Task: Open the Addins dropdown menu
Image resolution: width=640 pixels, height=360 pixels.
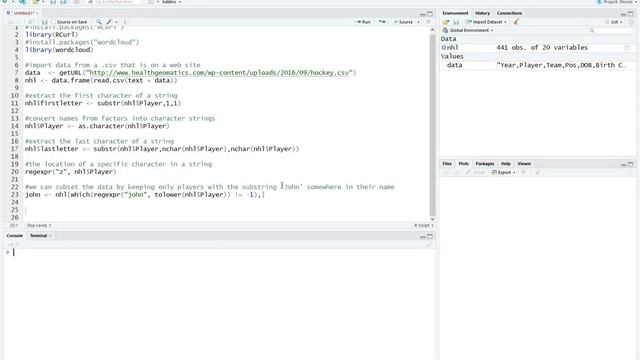Action: 171,2
